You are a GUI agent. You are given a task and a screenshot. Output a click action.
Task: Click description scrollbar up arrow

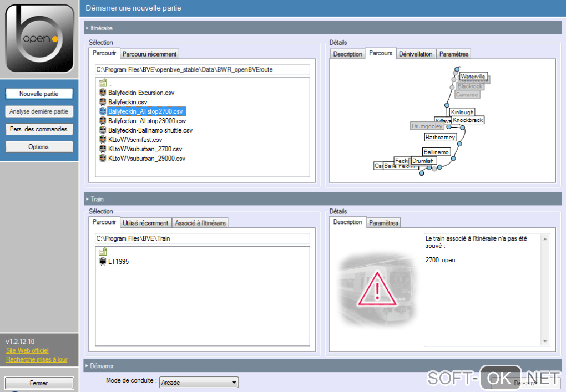click(x=545, y=239)
